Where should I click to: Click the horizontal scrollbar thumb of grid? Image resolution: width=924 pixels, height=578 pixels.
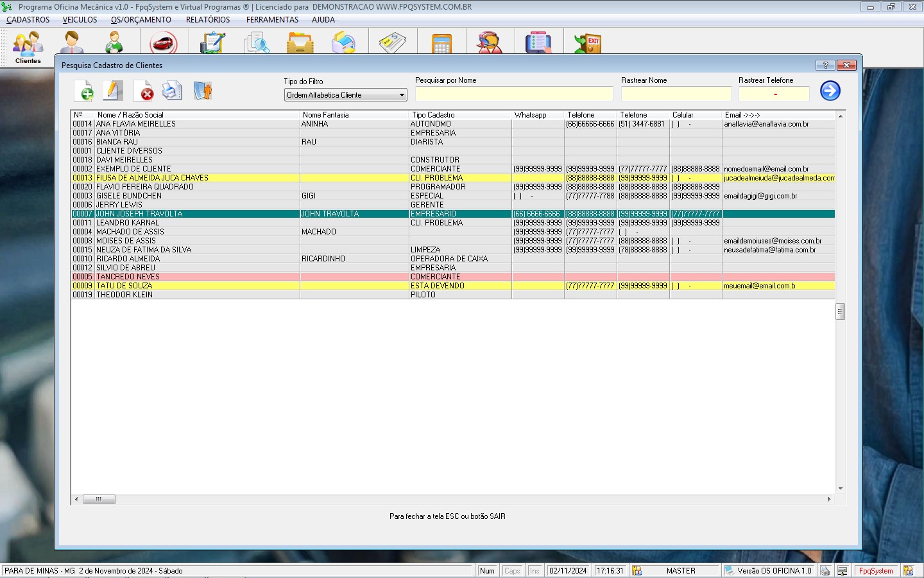[x=99, y=499]
